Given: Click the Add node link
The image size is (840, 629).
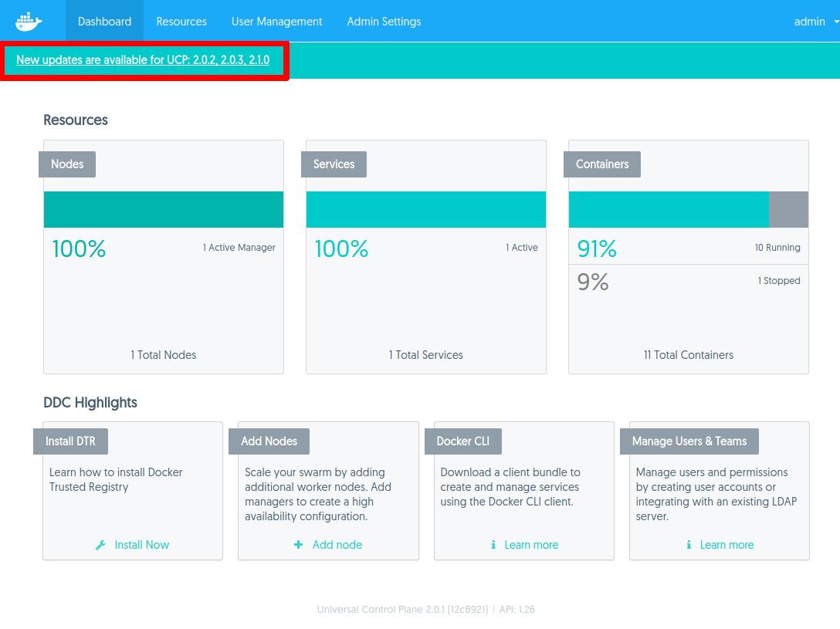Looking at the screenshot, I should (x=337, y=545).
